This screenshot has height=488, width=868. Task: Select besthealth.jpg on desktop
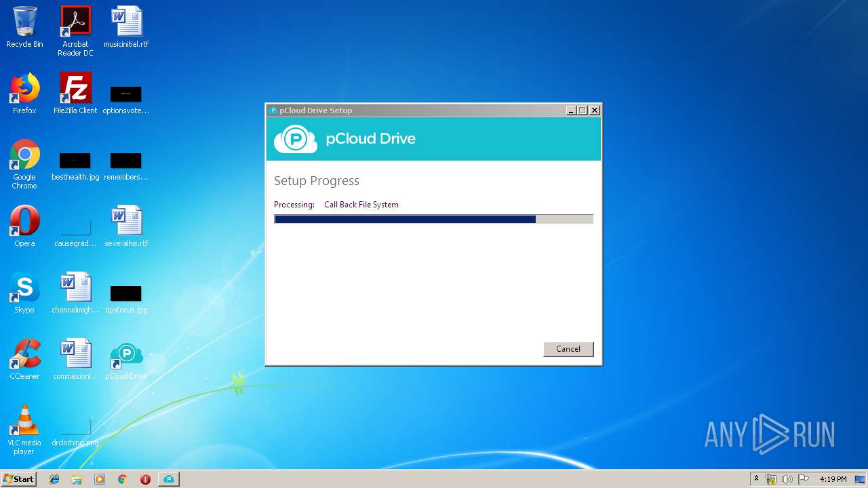75,166
